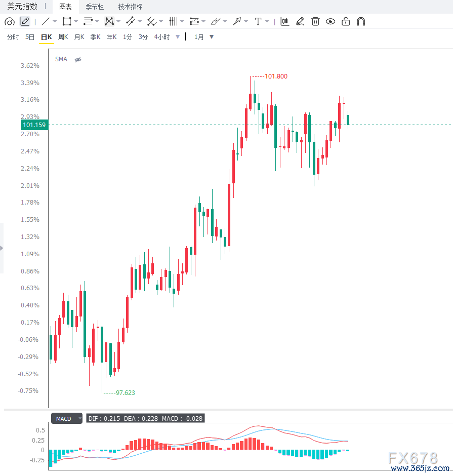Toggle drawings visibility with the eye icon
Screen dimensions: 453x476
[x=331, y=22]
